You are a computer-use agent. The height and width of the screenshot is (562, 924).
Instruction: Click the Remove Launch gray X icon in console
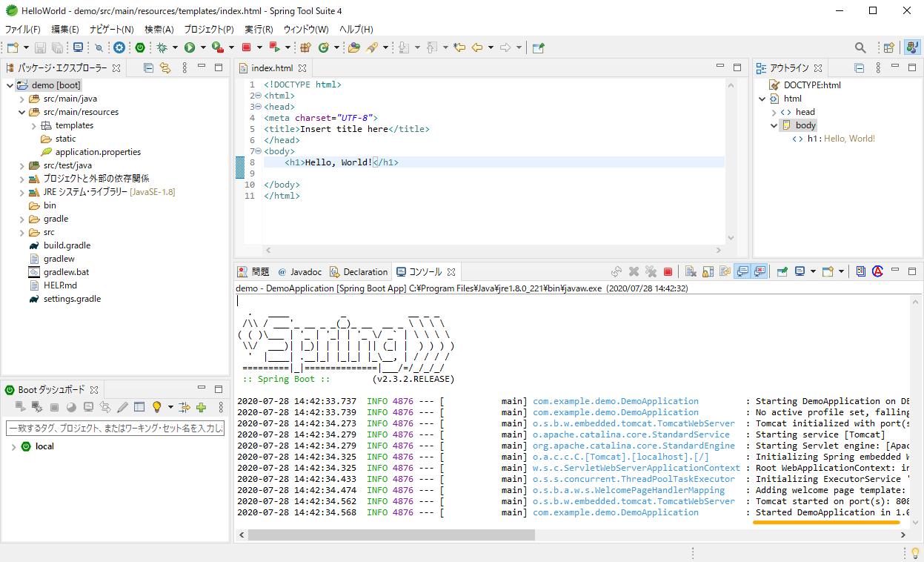coord(634,272)
